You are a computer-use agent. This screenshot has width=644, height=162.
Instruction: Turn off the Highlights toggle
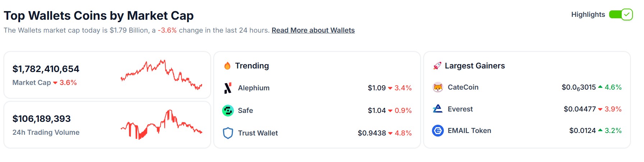click(x=621, y=14)
